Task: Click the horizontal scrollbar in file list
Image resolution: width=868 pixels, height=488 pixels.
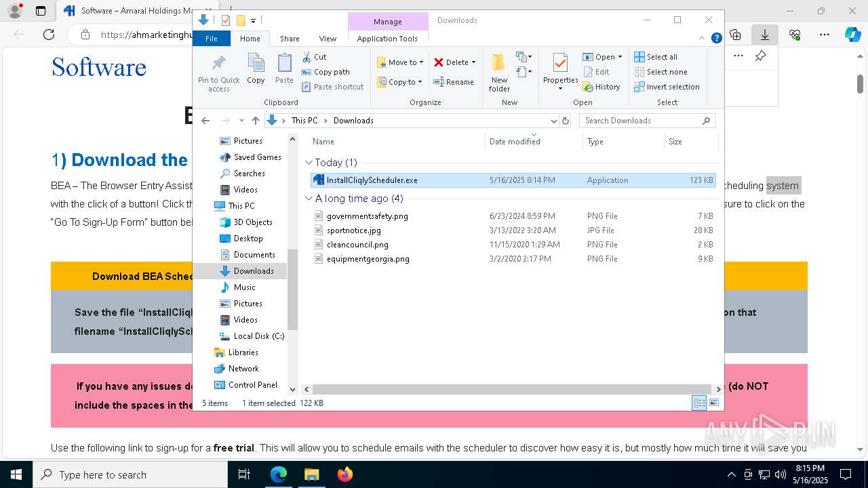Action: [x=511, y=390]
